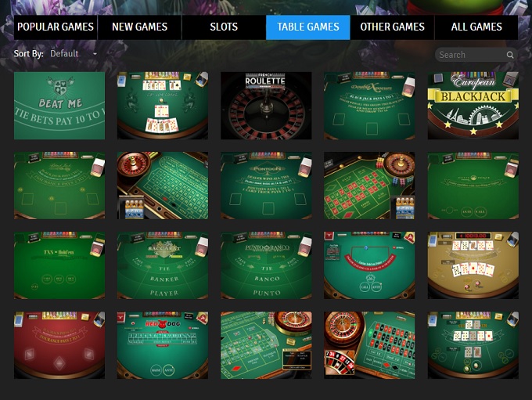532x400 pixels.
Task: Click the Search input field
Action: pos(472,55)
